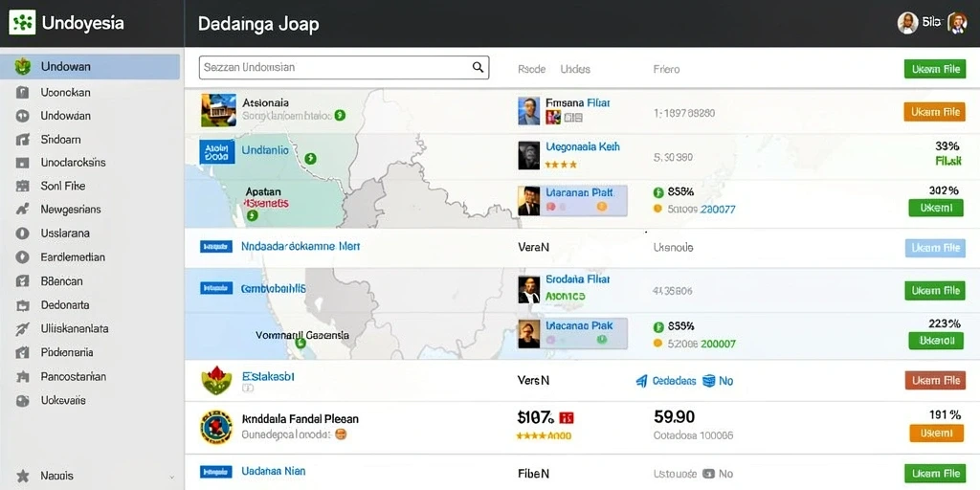Focus the Sezzan Undomsian search field
The height and width of the screenshot is (490, 980).
point(344,68)
